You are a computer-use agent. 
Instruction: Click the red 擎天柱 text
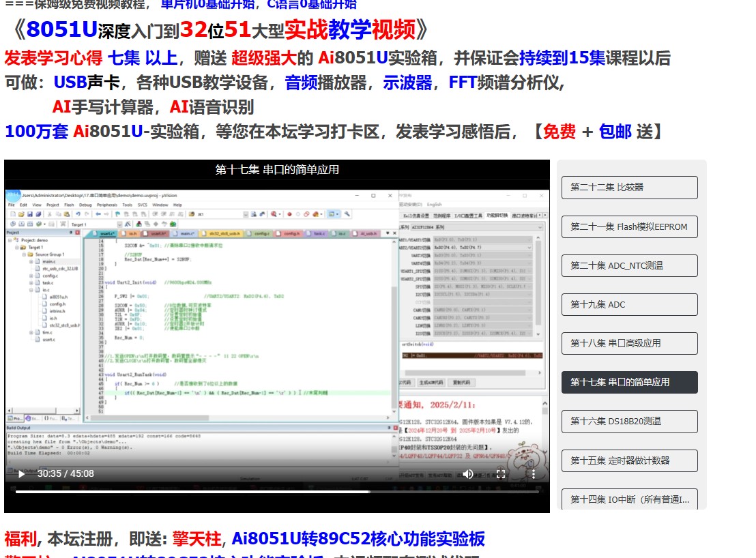(197, 539)
